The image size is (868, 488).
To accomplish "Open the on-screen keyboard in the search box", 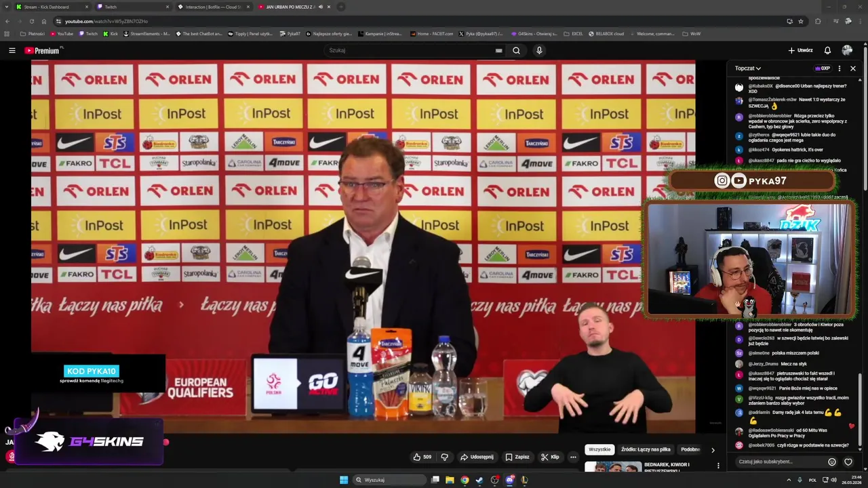I will pos(499,50).
